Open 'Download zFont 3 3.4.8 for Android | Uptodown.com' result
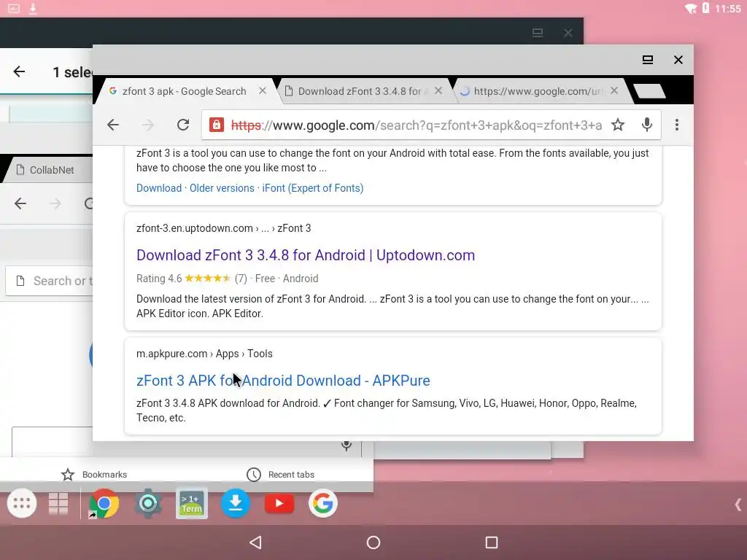 click(x=306, y=255)
